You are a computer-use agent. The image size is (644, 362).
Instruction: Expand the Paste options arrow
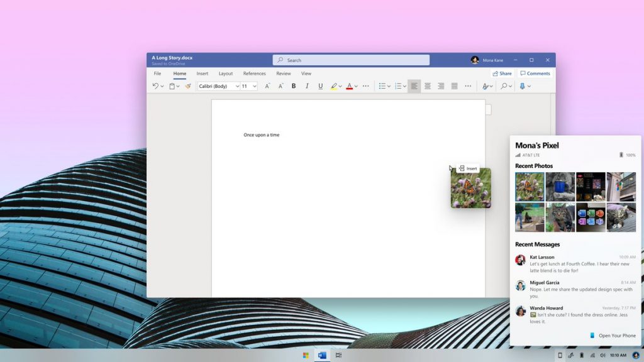[178, 86]
